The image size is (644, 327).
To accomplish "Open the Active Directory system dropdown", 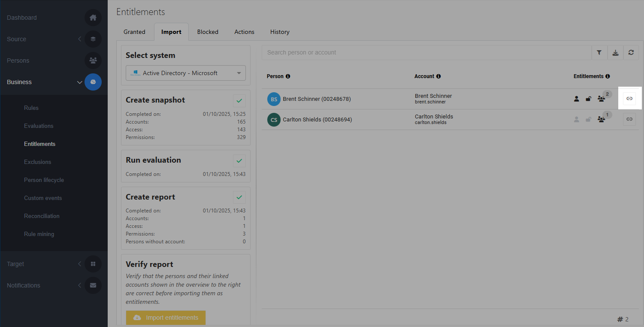I will 186,73.
